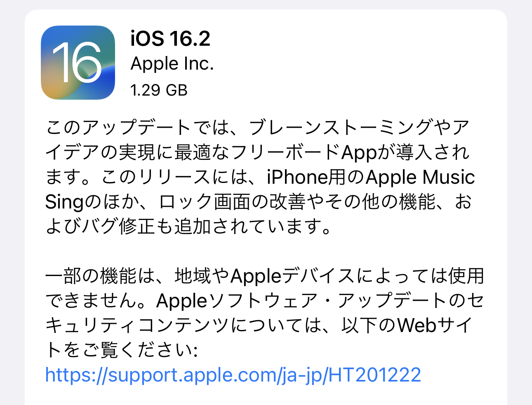Open the support.apple.com HT201222 link
Image resolution: width=532 pixels, height=405 pixels.
233,375
